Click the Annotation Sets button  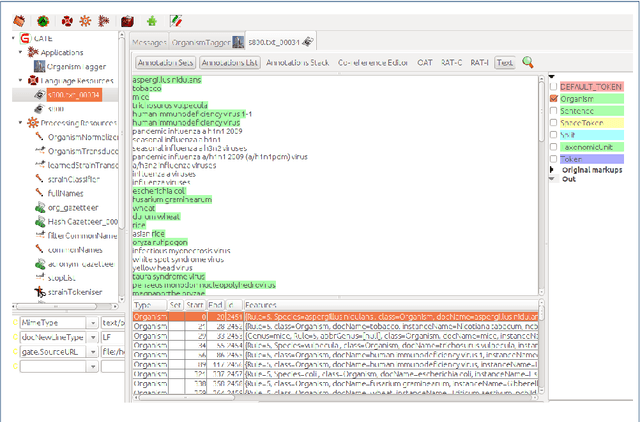coord(164,62)
